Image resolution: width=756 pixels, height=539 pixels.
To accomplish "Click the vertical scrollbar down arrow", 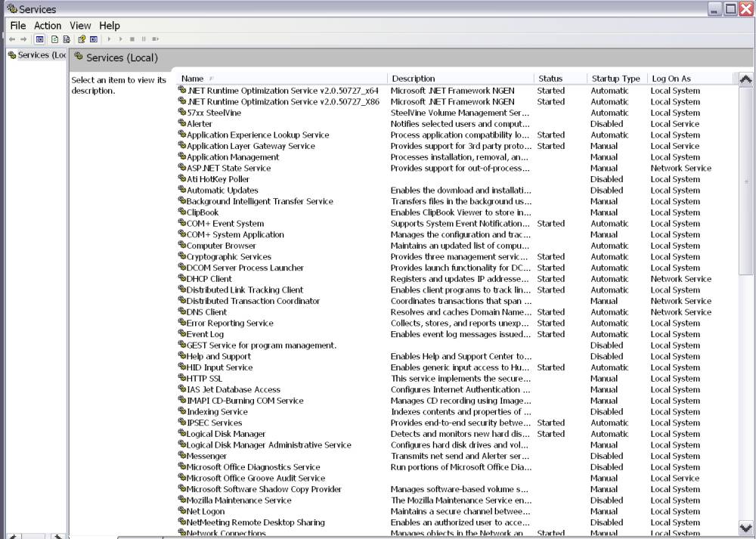I will (x=745, y=528).
